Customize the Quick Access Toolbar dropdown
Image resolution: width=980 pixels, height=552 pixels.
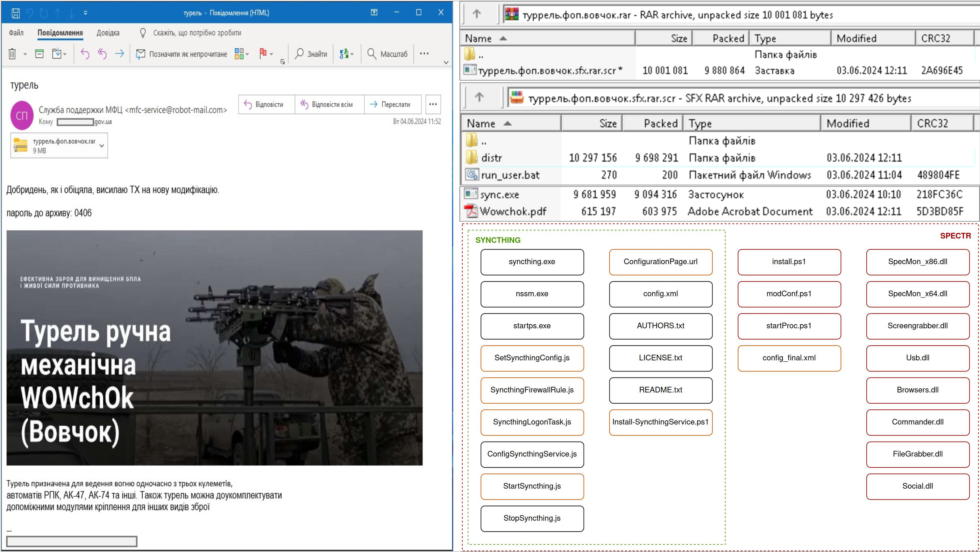[86, 13]
